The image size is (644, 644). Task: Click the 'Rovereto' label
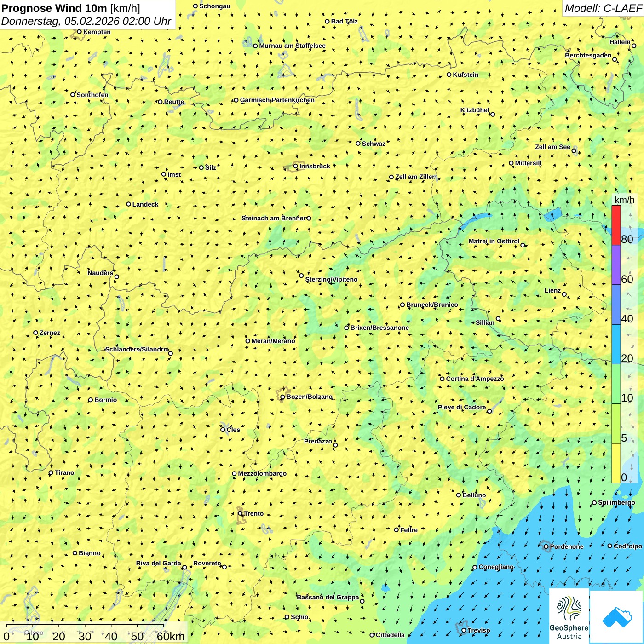(207, 563)
